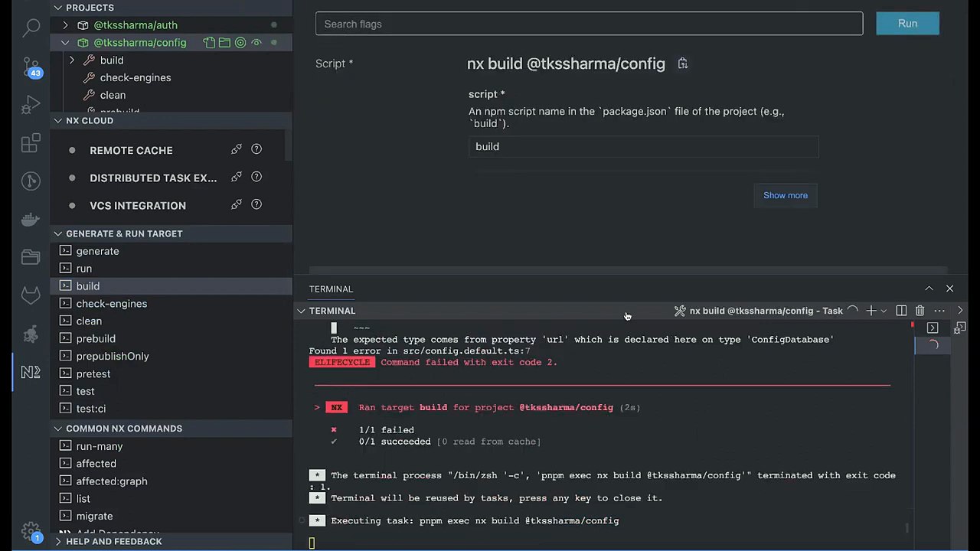Connect Remote Cache plug icon
The height and width of the screenshot is (551, 980).
point(237,150)
